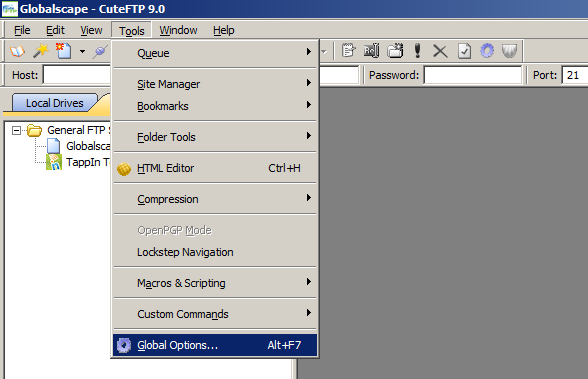Screen dimensions: 588x379
Task: Expand the Site Manager submenu
Action: tap(215, 84)
